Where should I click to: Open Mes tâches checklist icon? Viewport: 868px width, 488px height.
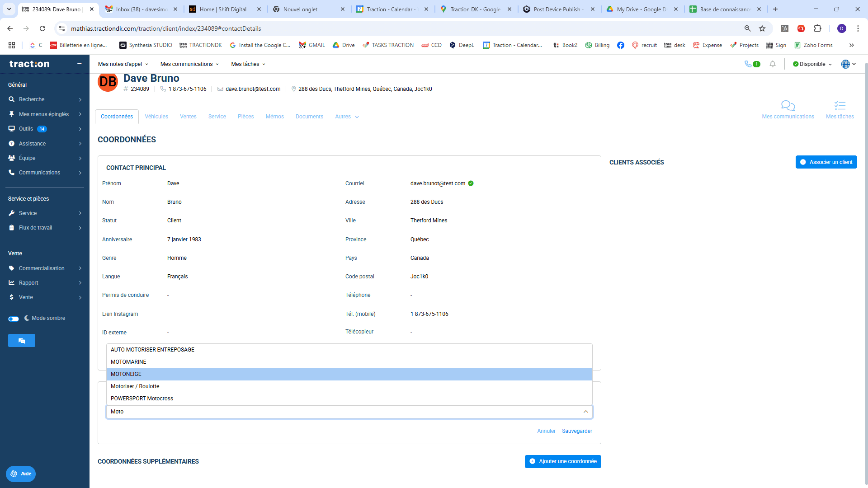click(x=840, y=106)
